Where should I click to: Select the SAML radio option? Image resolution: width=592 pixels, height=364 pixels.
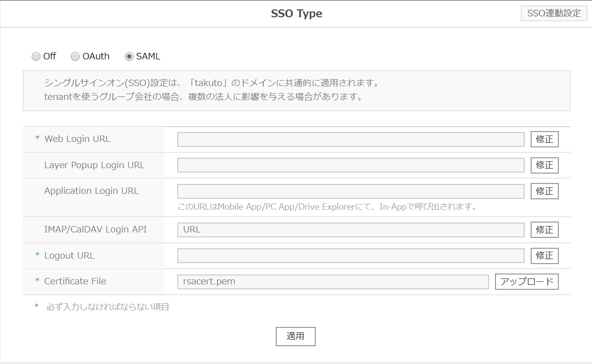[x=129, y=56]
